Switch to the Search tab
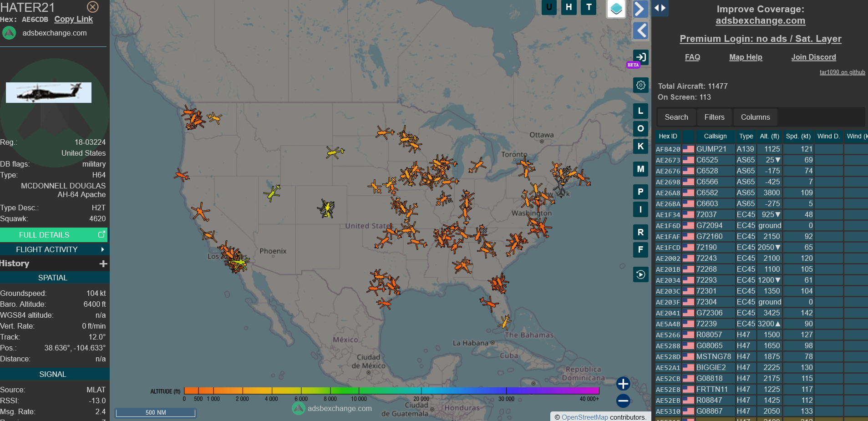Viewport: 868px width, 421px height. tap(676, 117)
